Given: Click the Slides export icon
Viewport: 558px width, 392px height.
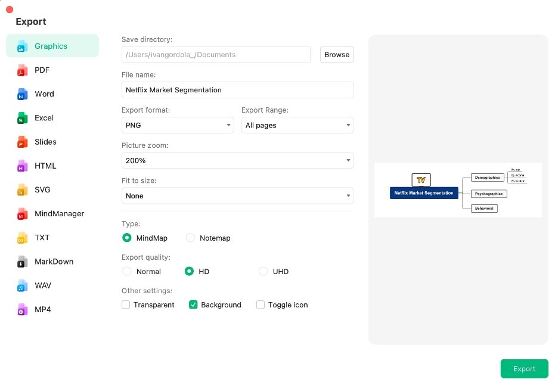Looking at the screenshot, I should pyautogui.click(x=23, y=142).
